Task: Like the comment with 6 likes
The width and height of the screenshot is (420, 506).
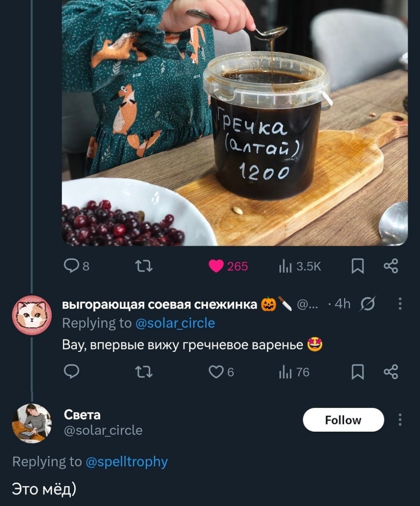Action: 221,372
